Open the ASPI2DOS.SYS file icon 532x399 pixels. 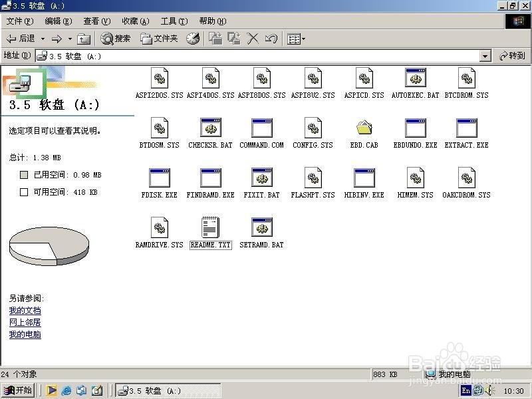160,78
